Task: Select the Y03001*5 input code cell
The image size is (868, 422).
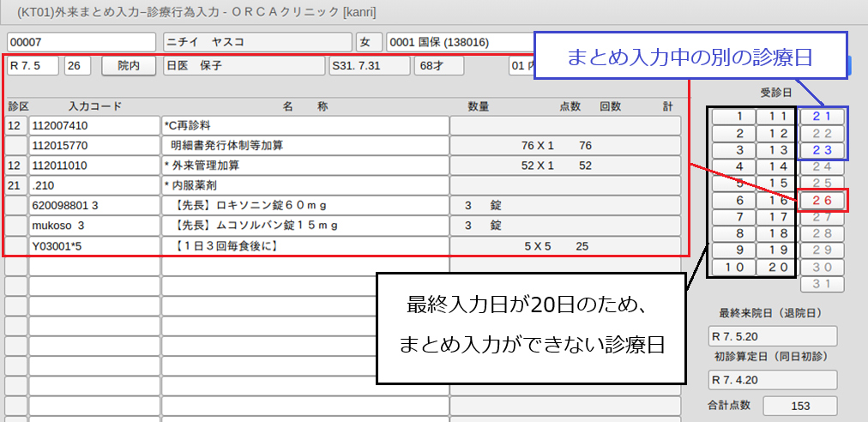Action: coord(94,246)
